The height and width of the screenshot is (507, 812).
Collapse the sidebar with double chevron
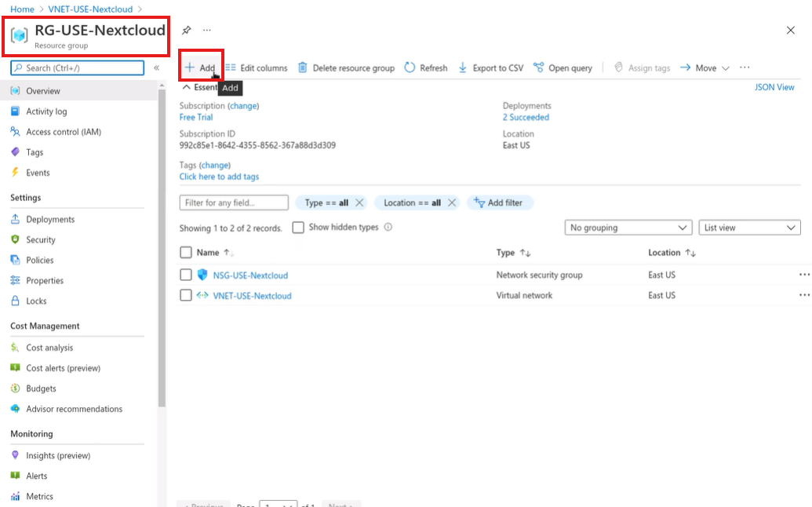[156, 67]
